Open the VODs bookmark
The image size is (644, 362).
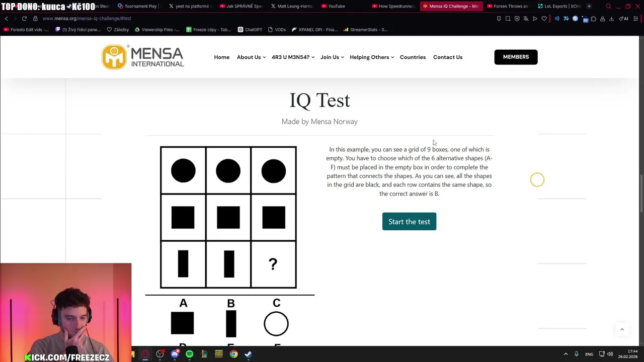[277, 30]
